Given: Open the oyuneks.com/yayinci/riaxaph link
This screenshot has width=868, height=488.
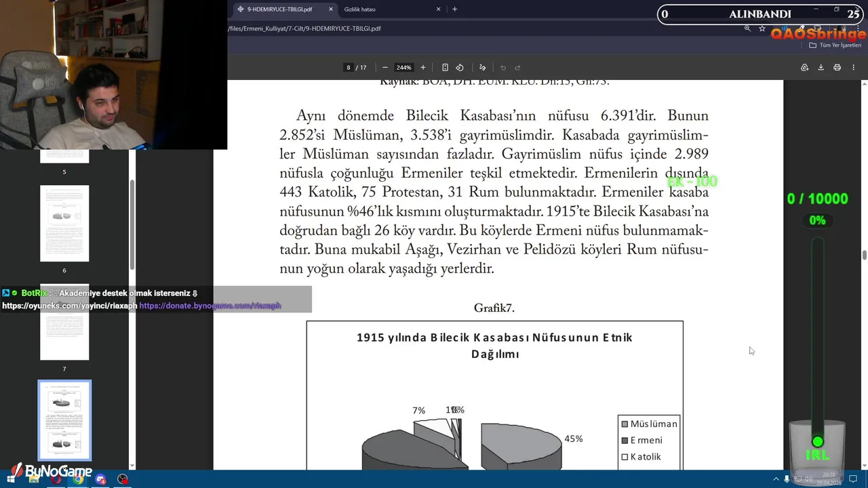Looking at the screenshot, I should (69, 306).
